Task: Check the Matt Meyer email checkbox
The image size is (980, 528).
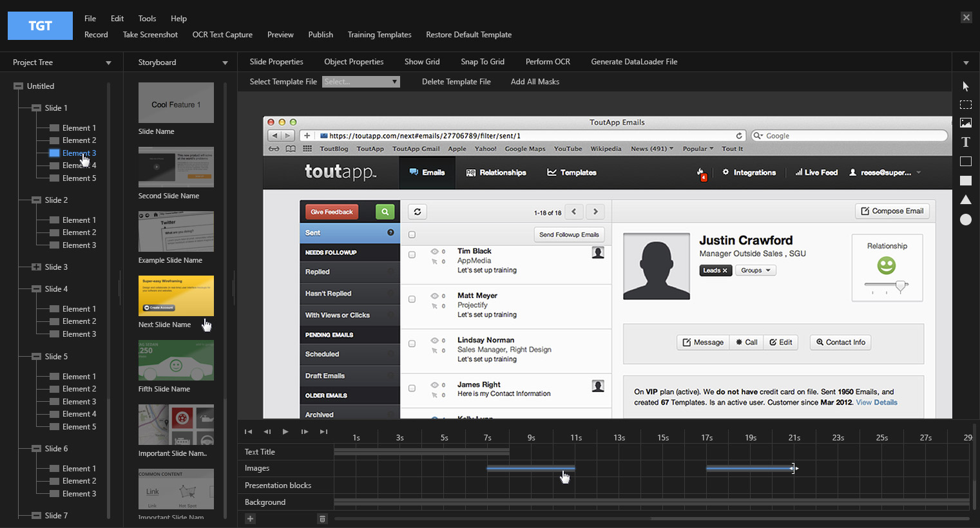Action: pyautogui.click(x=412, y=299)
